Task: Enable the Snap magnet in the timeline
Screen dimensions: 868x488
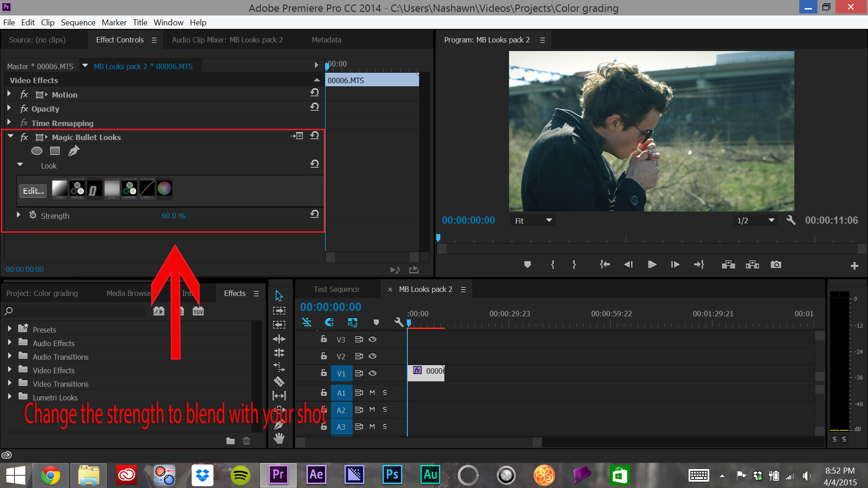Action: tap(329, 322)
